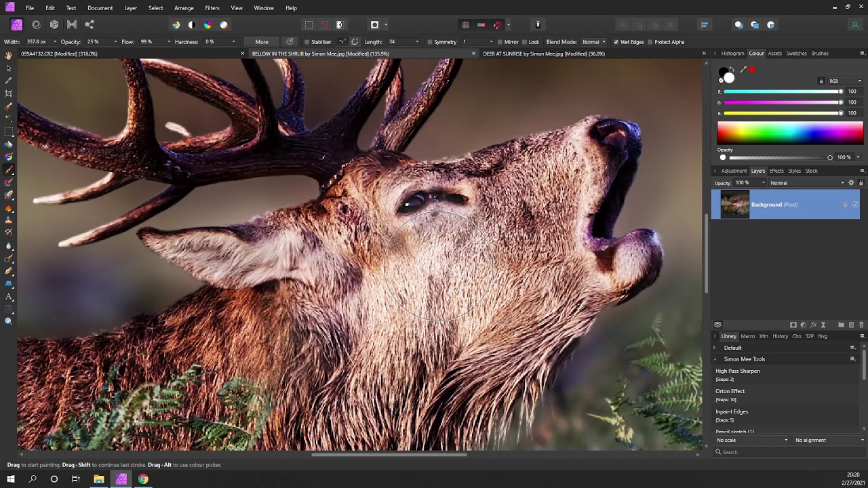The width and height of the screenshot is (868, 488).
Task: Click the hue spectrum colour bar
Action: click(790, 133)
